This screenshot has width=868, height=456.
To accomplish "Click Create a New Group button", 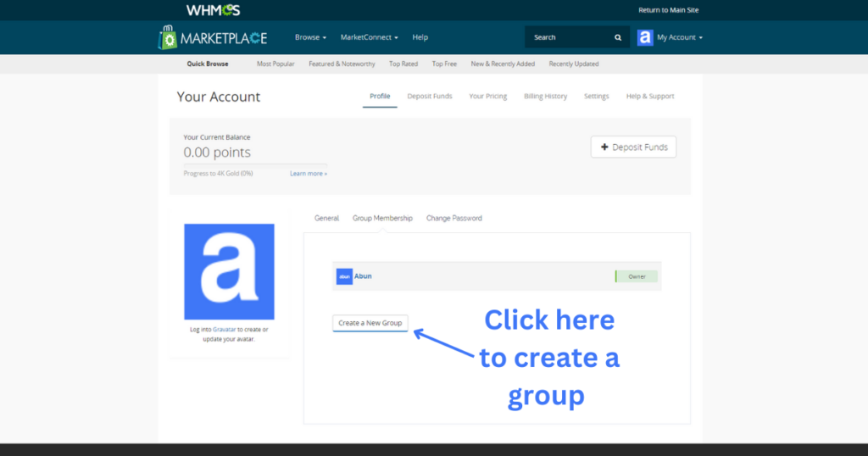I will [x=370, y=323].
